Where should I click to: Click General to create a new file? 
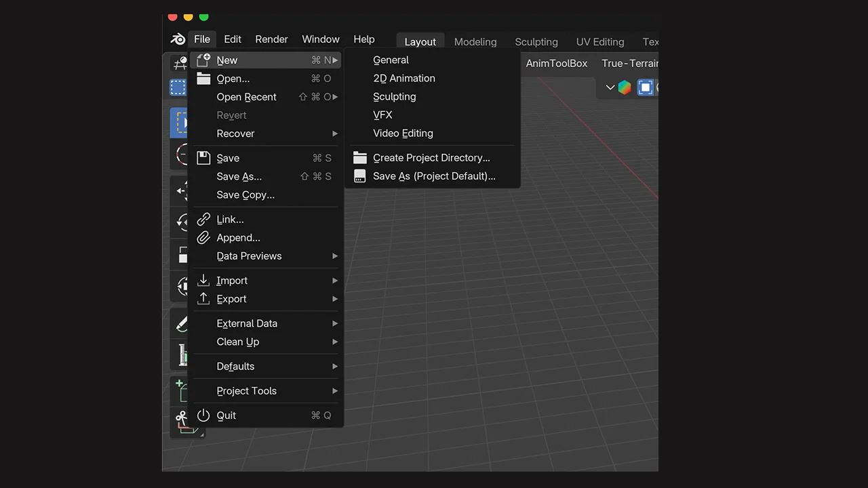coord(391,60)
